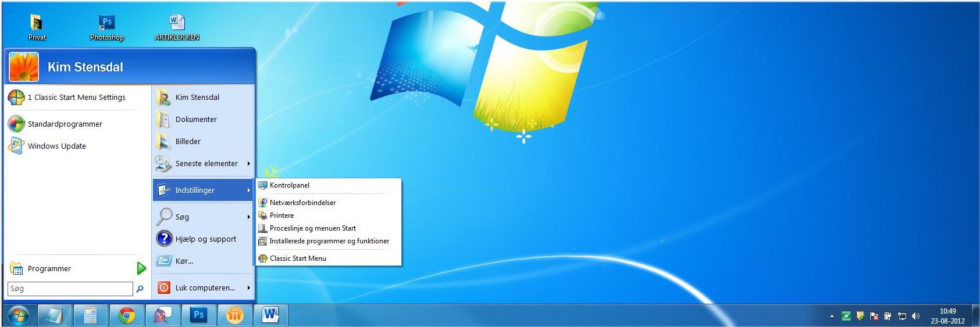This screenshot has width=980, height=327.
Task: Open the Pidgin messenger taskbar icon
Action: (163, 315)
